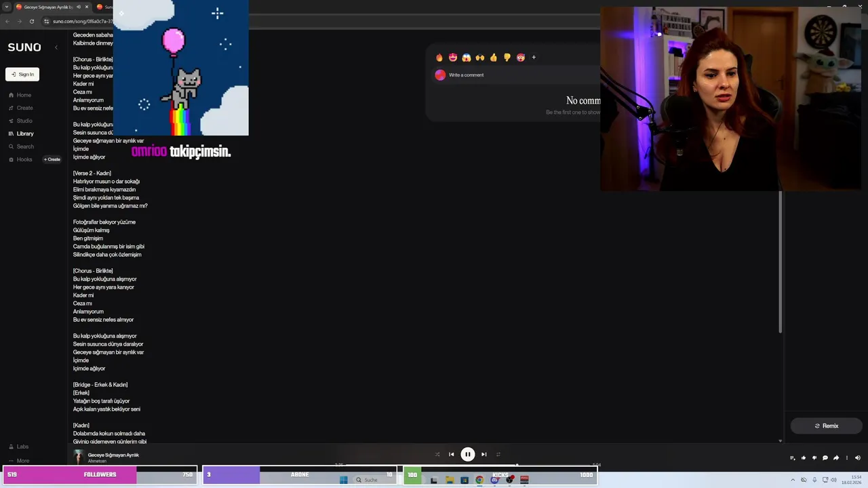The image size is (868, 488).
Task: Open the browser tab search dropdown
Action: pos(7,7)
